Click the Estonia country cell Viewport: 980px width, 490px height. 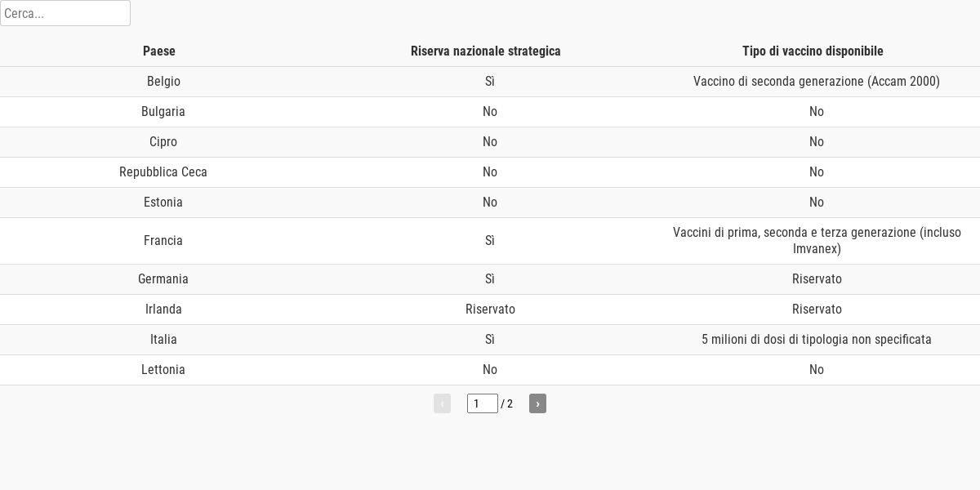point(163,203)
